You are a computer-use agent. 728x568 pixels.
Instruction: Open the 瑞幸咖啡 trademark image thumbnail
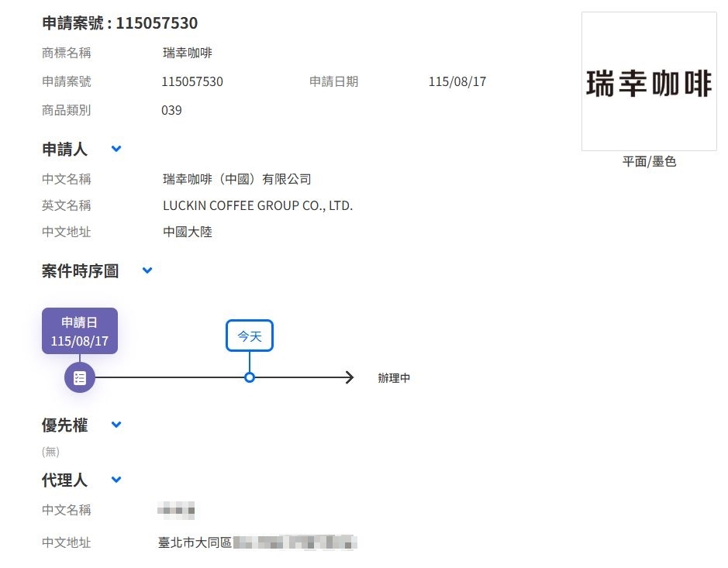pos(649,81)
